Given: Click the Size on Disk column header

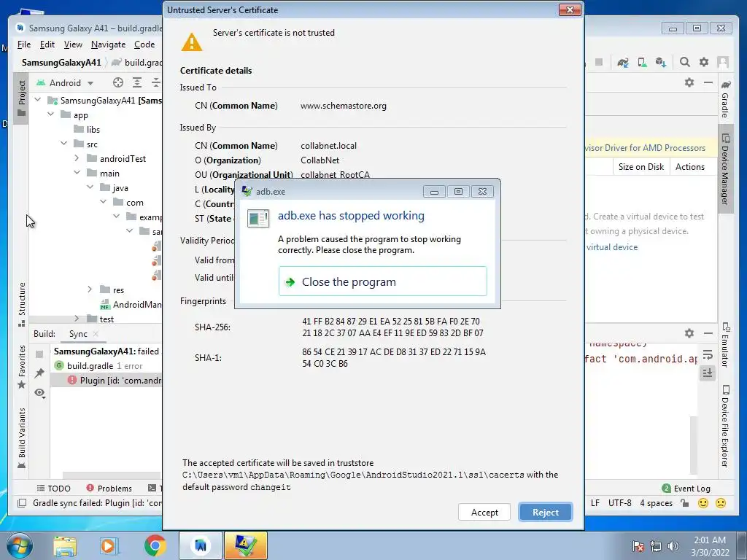Looking at the screenshot, I should tap(640, 167).
